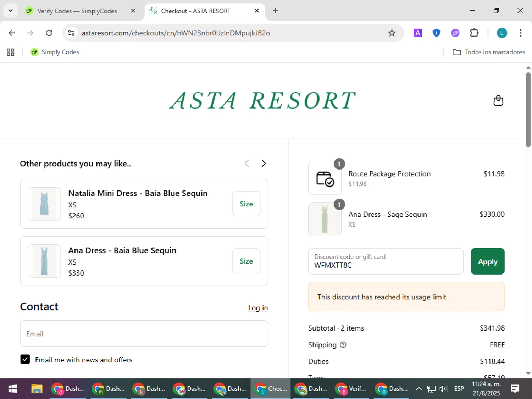Expand the tab search dropdown
The height and width of the screenshot is (399, 532).
pyautogui.click(x=11, y=11)
